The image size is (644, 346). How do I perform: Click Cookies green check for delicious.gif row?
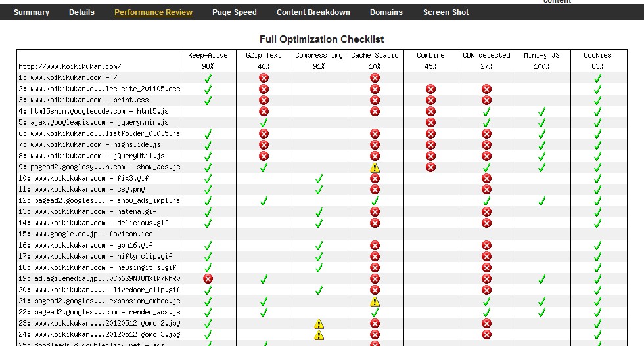point(597,223)
